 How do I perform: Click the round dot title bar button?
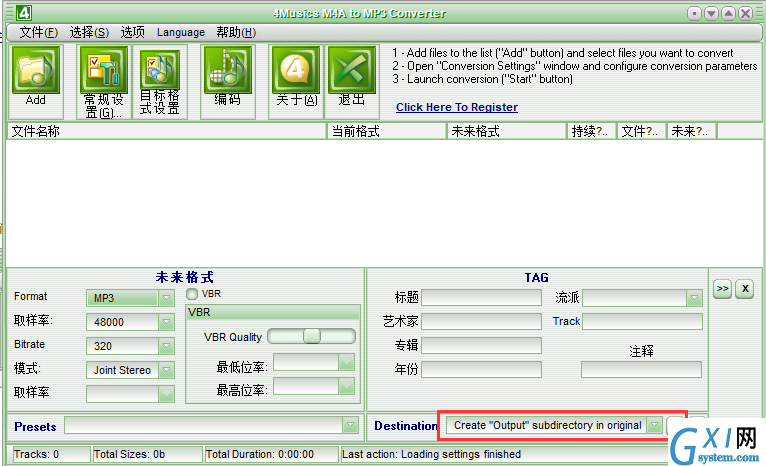[x=694, y=13]
